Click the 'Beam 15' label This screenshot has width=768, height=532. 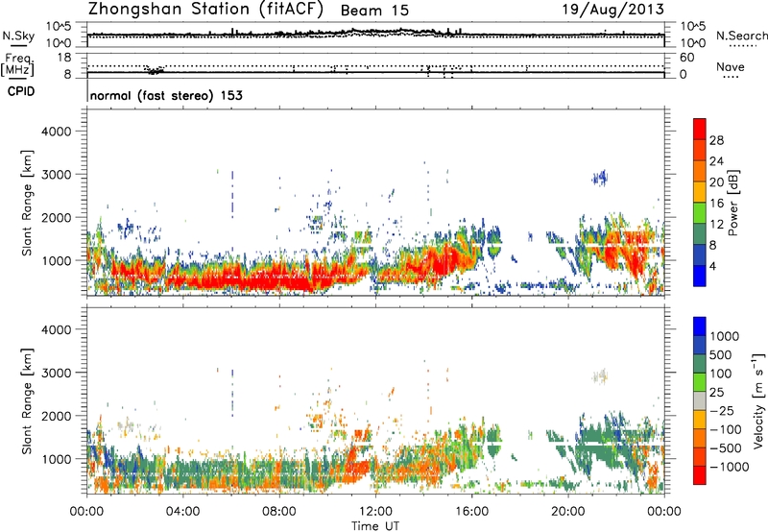(x=374, y=11)
